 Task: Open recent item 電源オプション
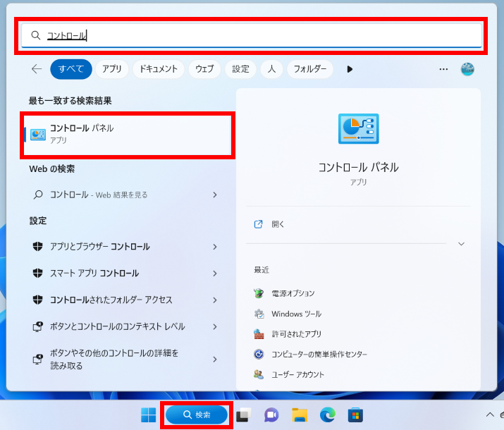(293, 293)
